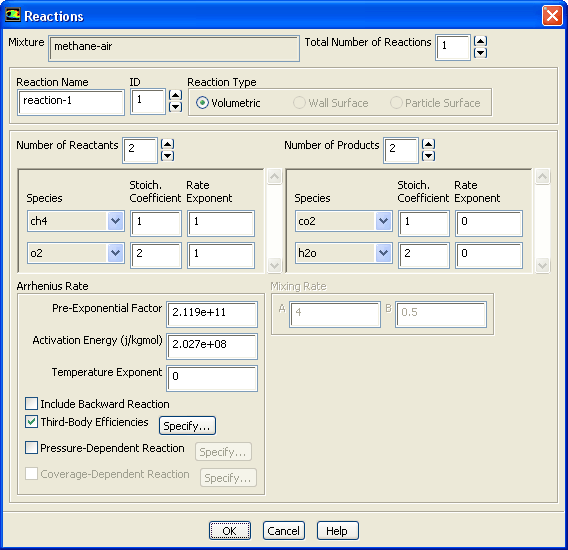Click reaction ID up arrow
The image size is (568, 550).
175,95
